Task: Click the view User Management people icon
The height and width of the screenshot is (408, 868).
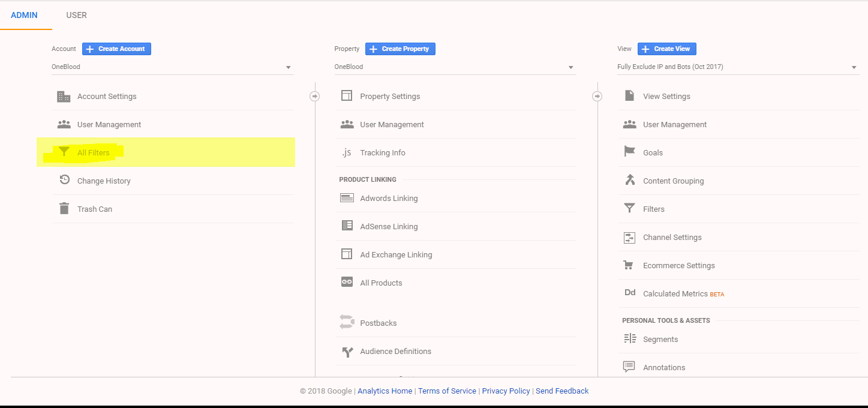Action: pos(629,125)
